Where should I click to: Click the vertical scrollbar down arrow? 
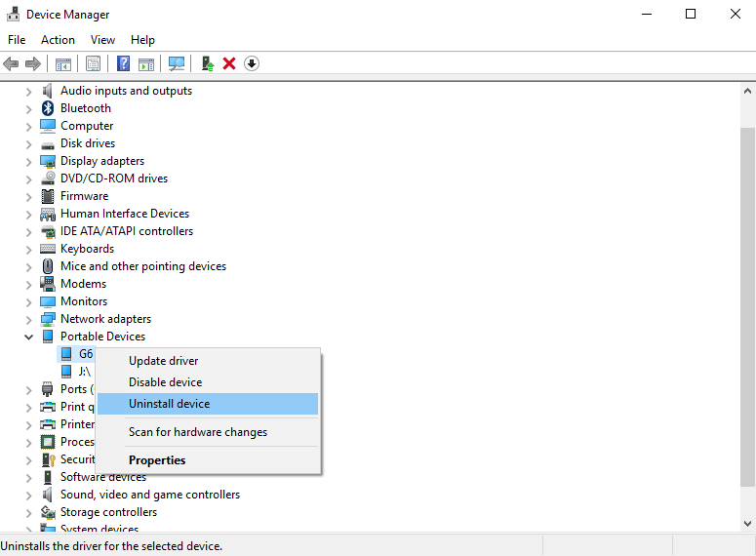pos(747,524)
